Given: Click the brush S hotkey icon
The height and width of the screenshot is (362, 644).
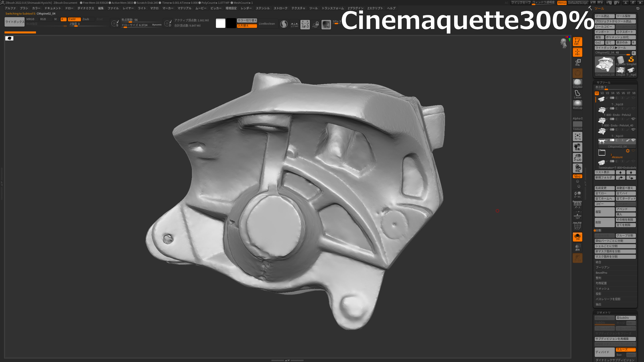Looking at the screenshot, I should click(x=115, y=23).
